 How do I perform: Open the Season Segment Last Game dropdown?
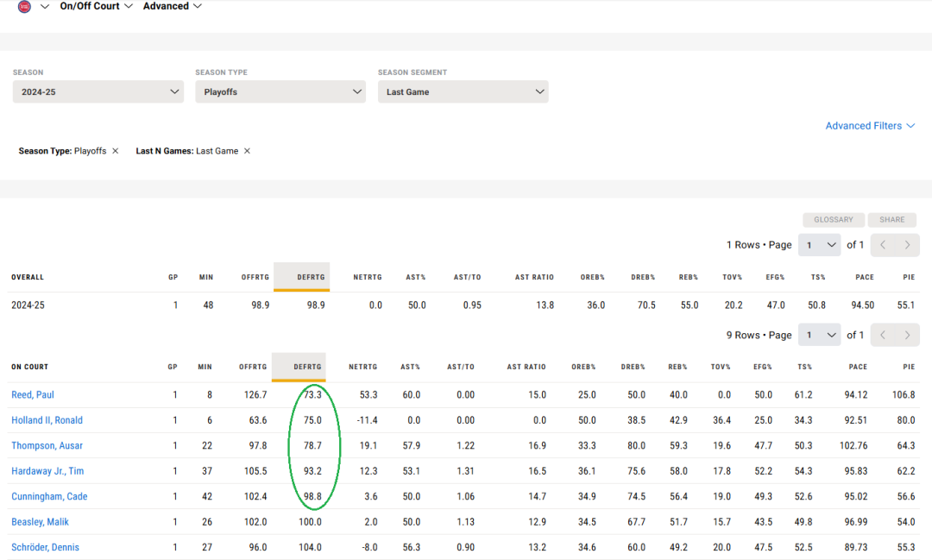[463, 91]
